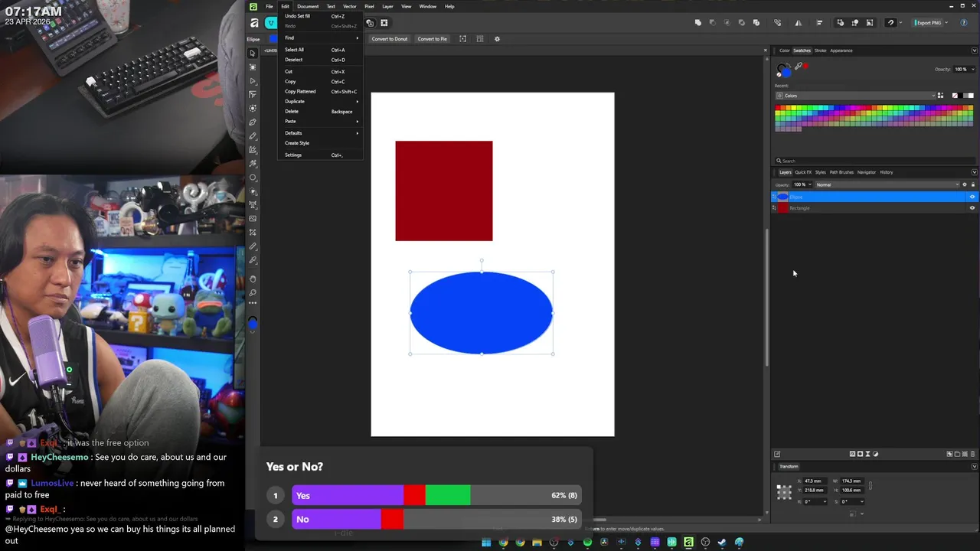Click the mask layer icon below layers
Screen dimensions: 980x551
[x=860, y=454]
